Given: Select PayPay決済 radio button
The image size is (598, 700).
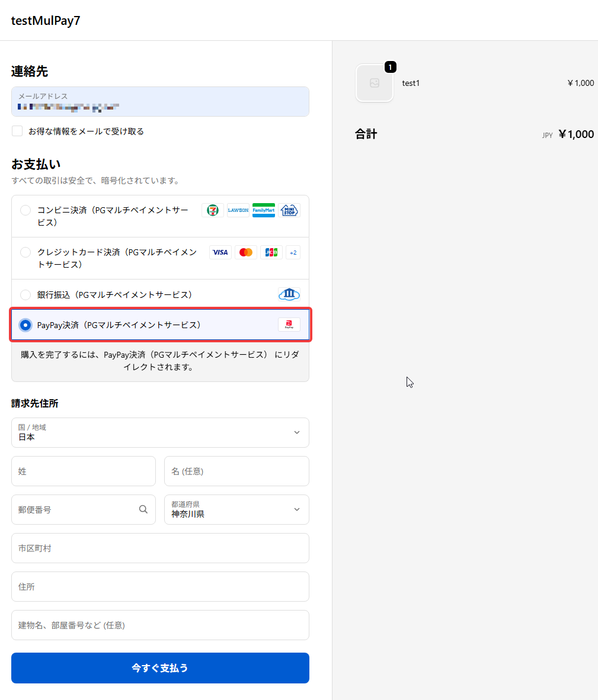Looking at the screenshot, I should (25, 325).
